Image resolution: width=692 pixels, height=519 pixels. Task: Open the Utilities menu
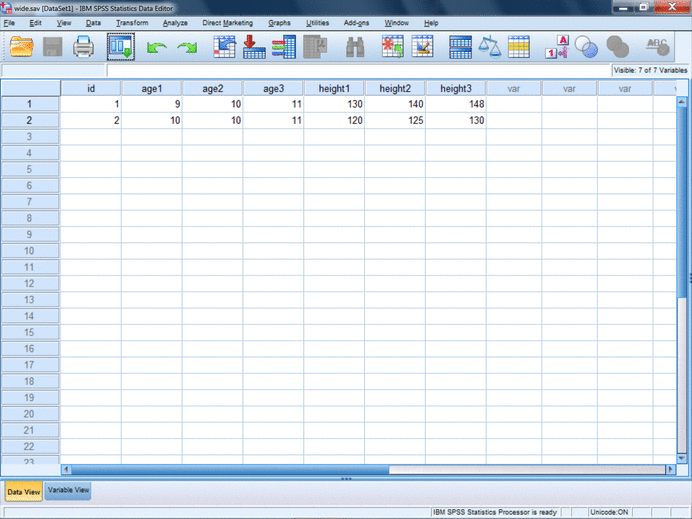pyautogui.click(x=318, y=23)
